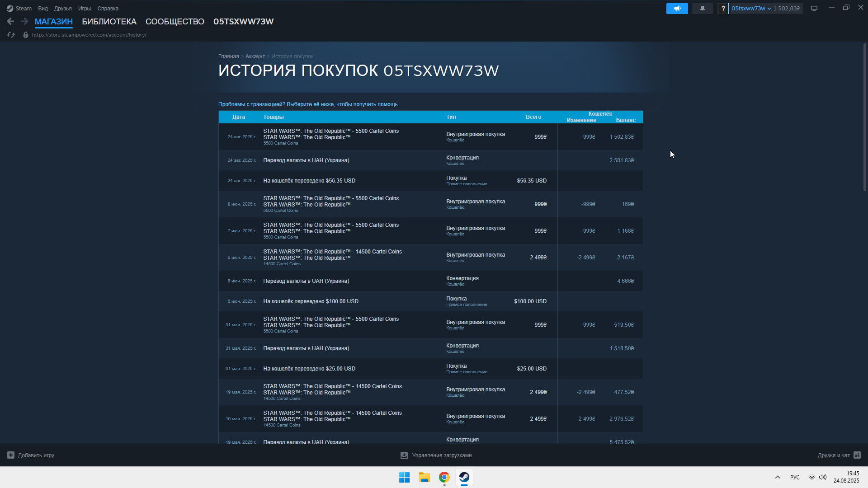Click the store URL address field

89,35
